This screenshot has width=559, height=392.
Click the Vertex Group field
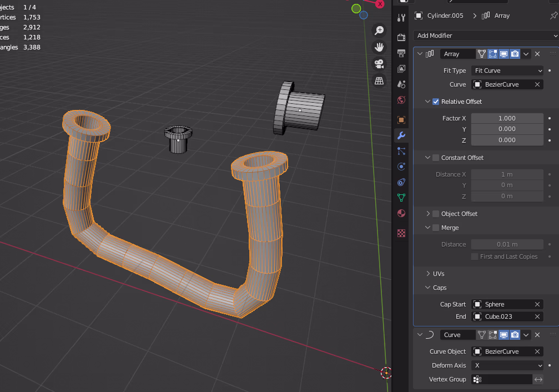click(502, 380)
